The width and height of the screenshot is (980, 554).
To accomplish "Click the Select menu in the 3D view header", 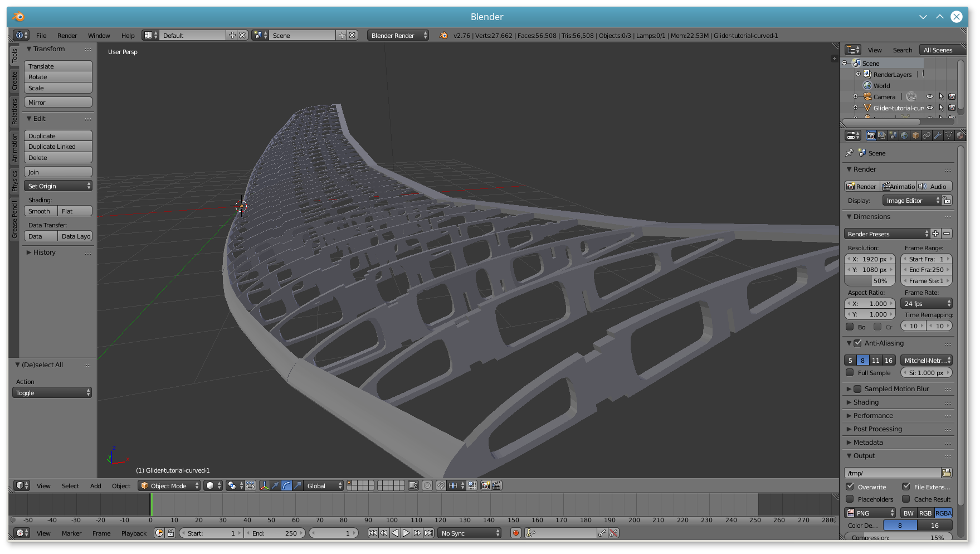I will [x=70, y=485].
